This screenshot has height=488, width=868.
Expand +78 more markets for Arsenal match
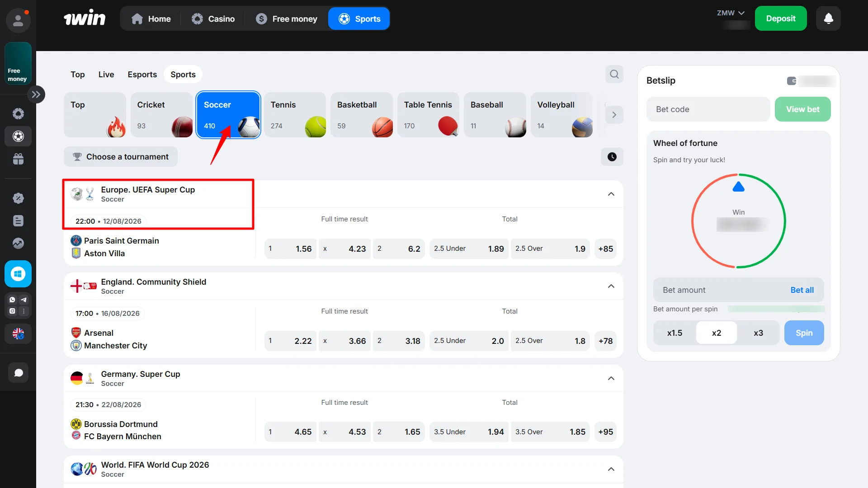tap(606, 341)
